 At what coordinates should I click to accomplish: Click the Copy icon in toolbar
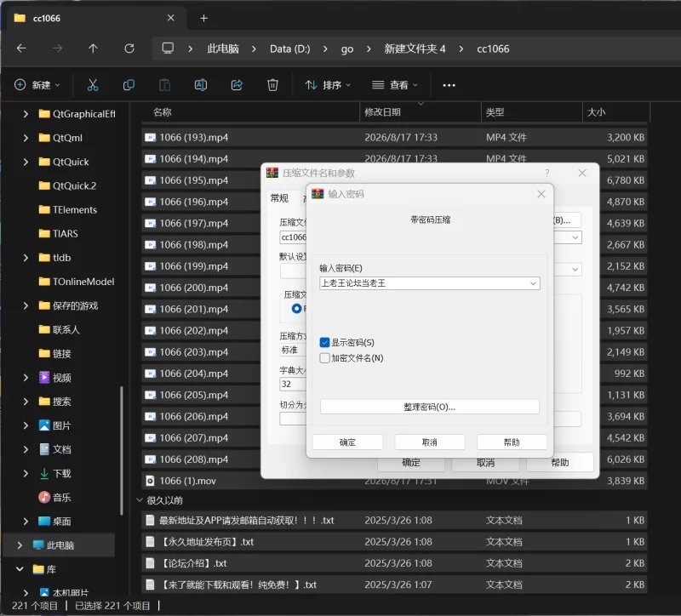pyautogui.click(x=129, y=85)
